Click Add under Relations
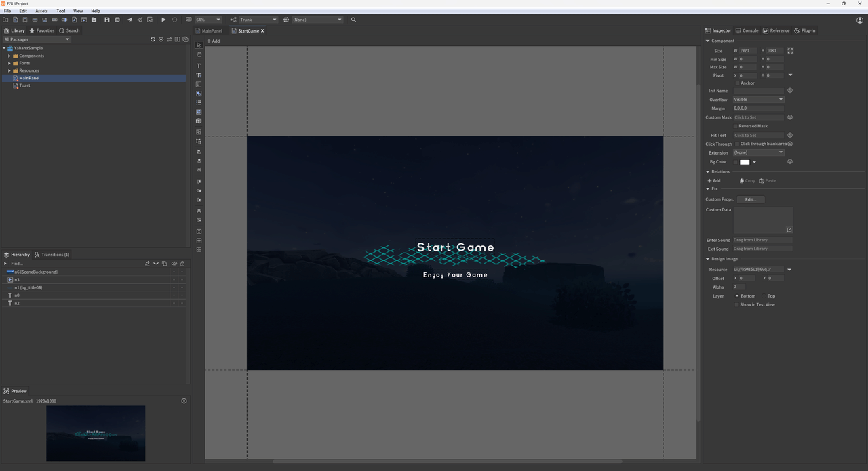 (714, 181)
